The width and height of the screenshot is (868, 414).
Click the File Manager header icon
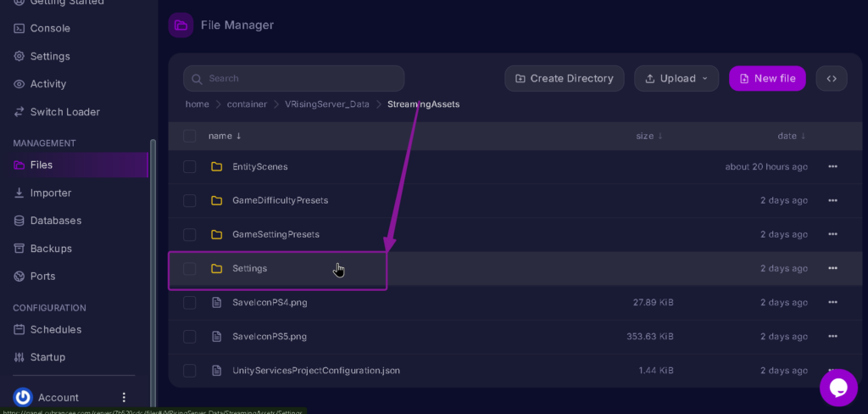(x=181, y=25)
